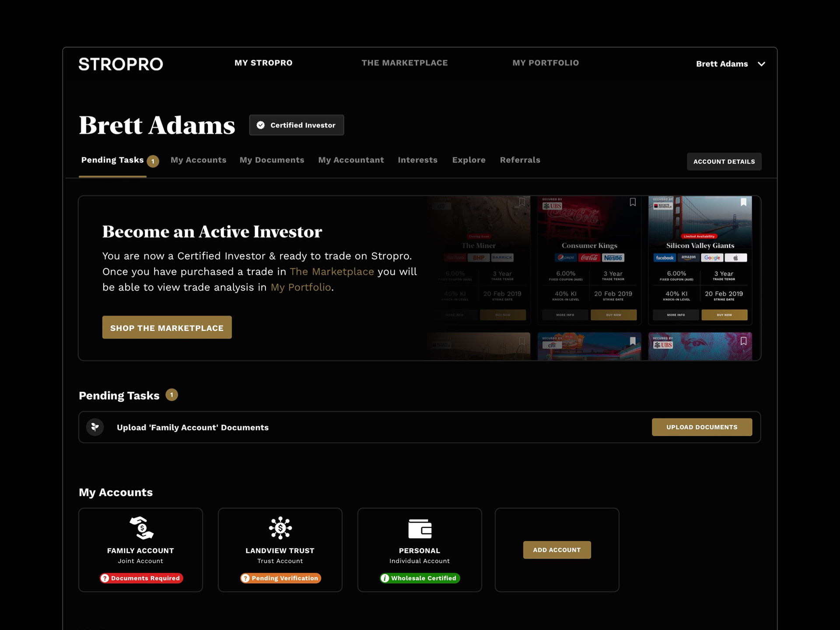
Task: Click the UBS logo on Consumer Kings card
Action: click(x=552, y=206)
